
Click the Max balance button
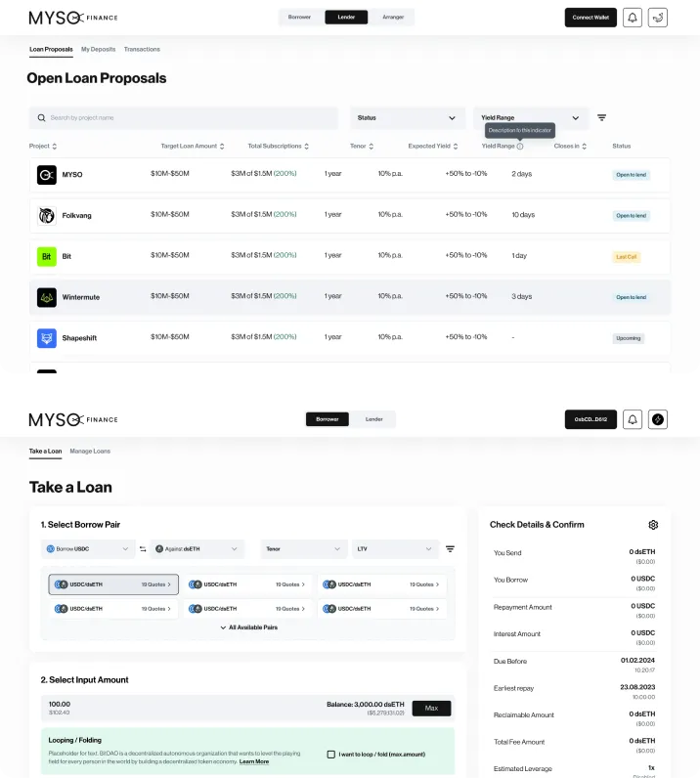click(x=431, y=708)
